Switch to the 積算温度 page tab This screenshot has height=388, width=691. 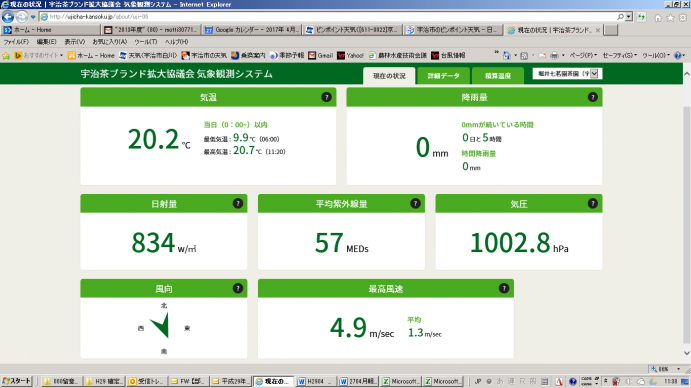(498, 76)
